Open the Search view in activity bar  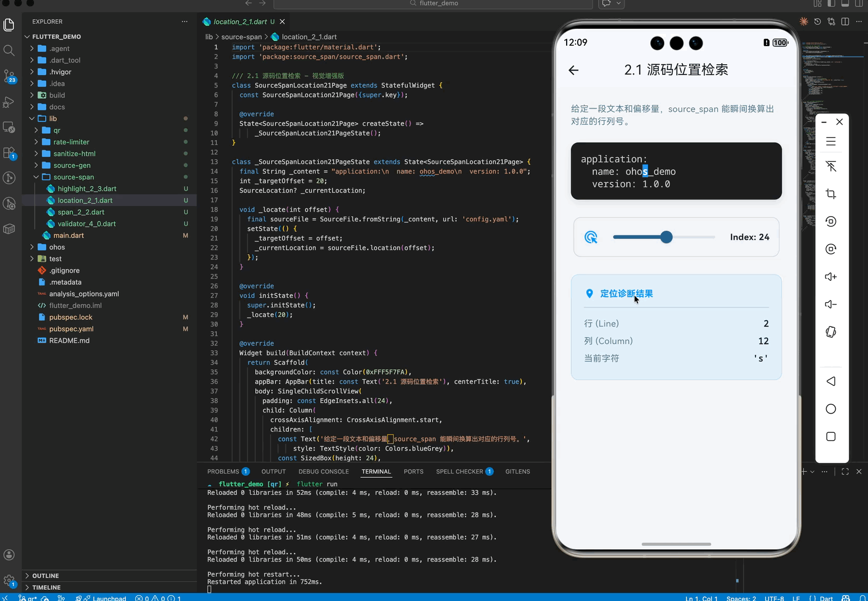(9, 50)
